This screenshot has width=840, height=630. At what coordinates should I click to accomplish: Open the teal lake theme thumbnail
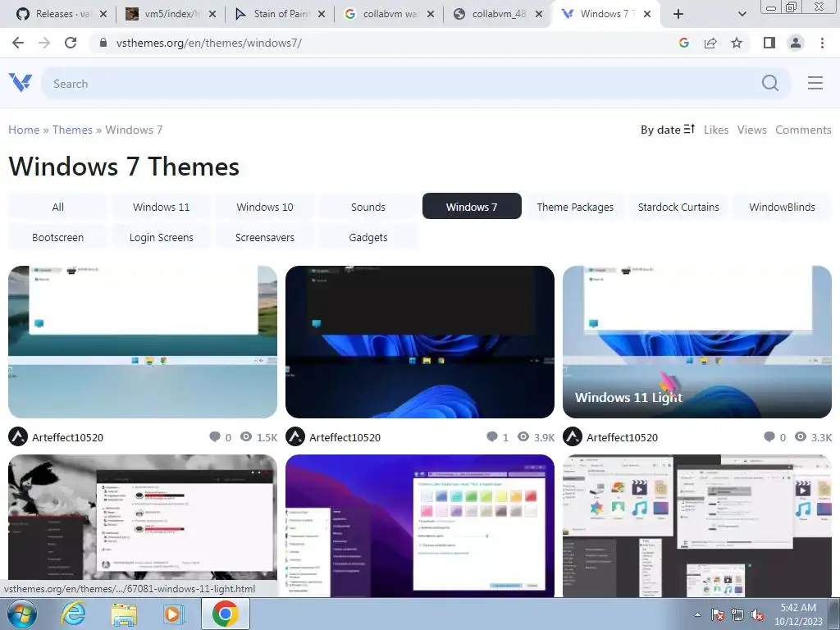coord(143,342)
